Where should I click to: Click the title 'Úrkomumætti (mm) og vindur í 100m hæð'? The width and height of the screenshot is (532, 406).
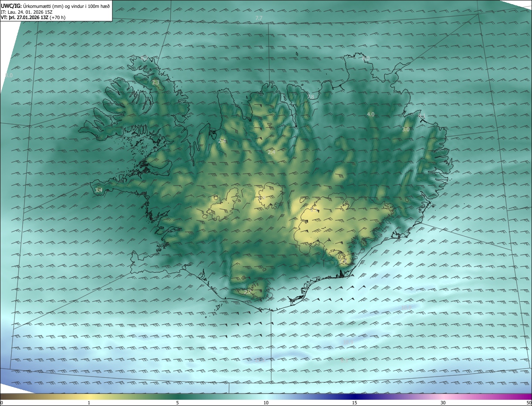tap(66, 6)
